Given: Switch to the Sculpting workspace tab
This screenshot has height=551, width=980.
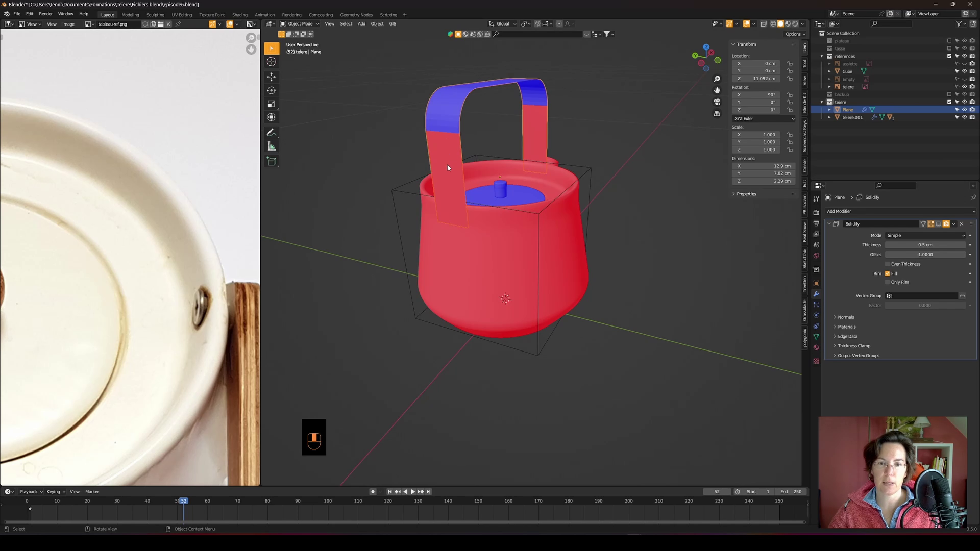Looking at the screenshot, I should click(155, 15).
